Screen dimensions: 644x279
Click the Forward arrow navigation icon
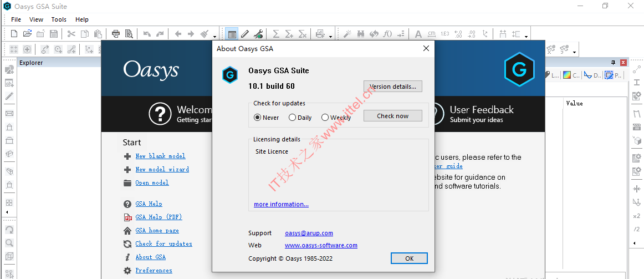pyautogui.click(x=191, y=34)
